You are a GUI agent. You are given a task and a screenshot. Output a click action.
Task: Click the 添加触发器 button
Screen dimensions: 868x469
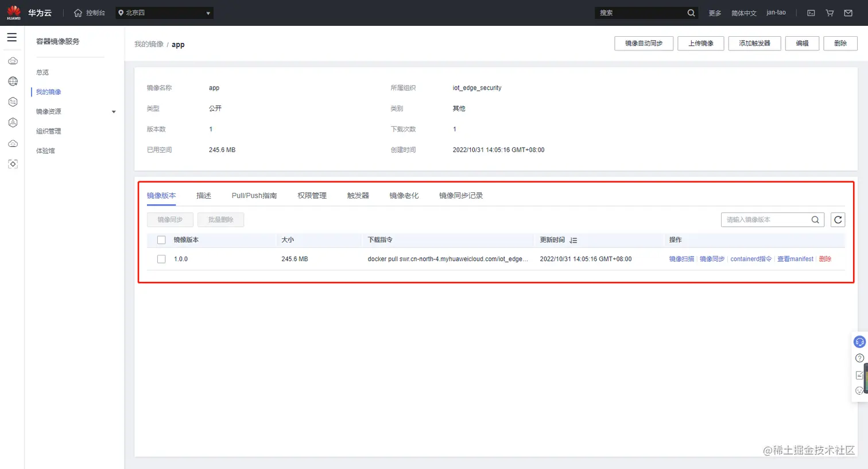[x=754, y=43]
